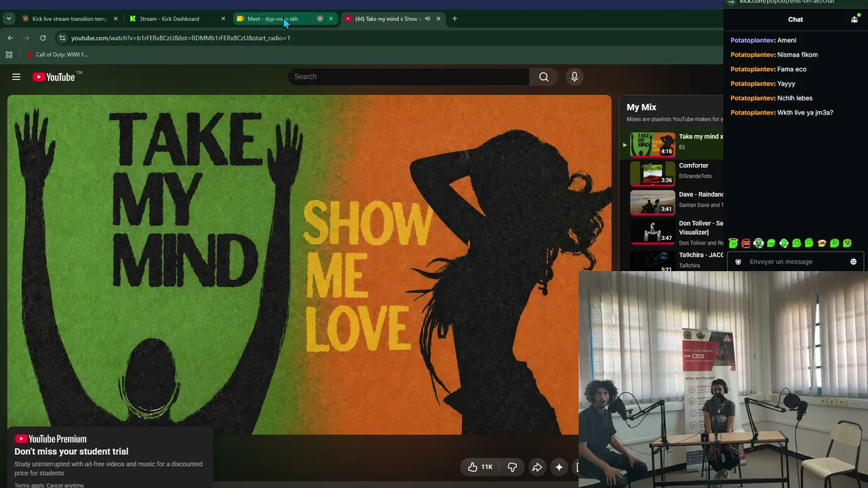The height and width of the screenshot is (488, 868).
Task: Open Call of Duty: WWII bookmark
Action: [x=57, y=54]
